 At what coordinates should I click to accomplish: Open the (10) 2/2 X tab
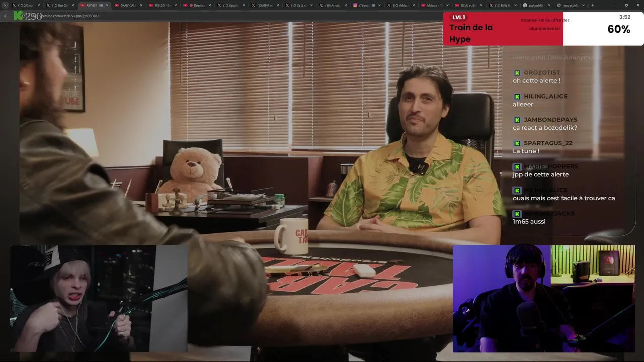[x=26, y=5]
